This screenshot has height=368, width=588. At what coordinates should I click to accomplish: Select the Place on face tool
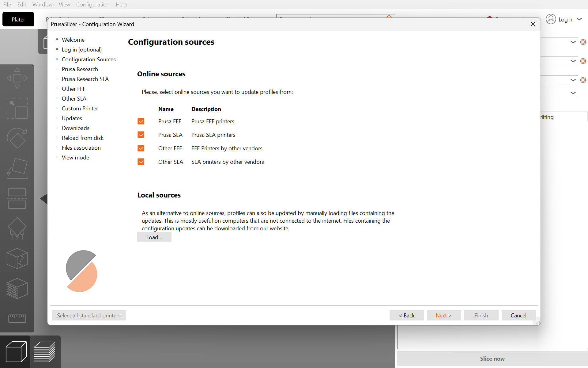click(x=17, y=168)
